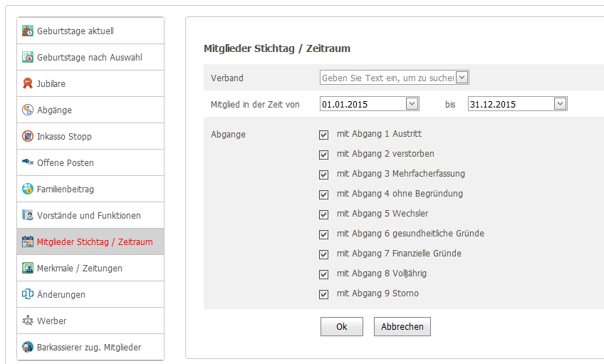Click the Merkmale / Zeitungen icon

(28, 268)
